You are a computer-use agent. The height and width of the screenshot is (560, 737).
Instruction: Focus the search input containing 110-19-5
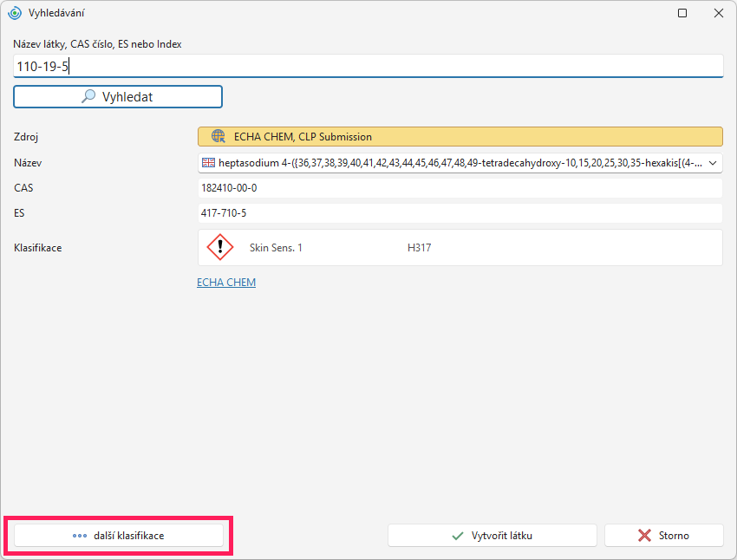coord(368,66)
